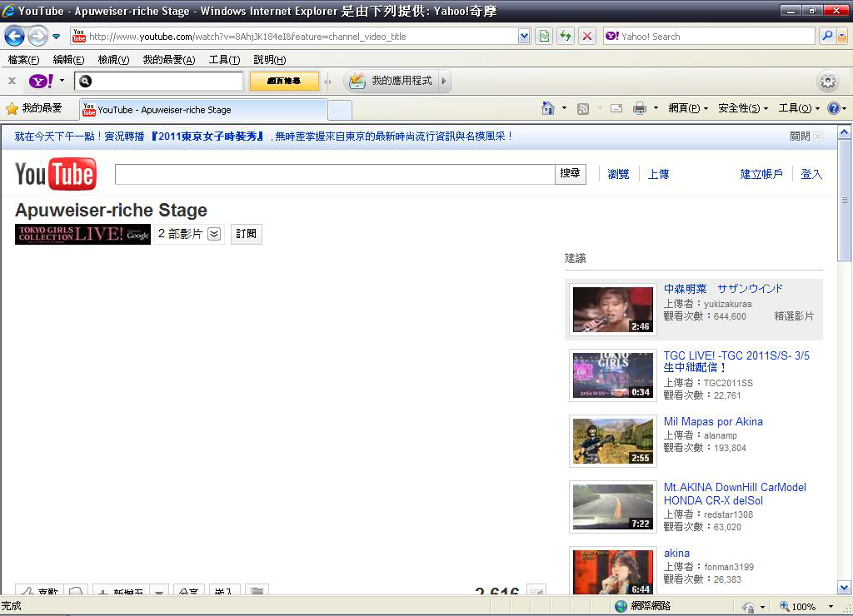Close the banner via 關閉 button
853x616 pixels.
806,137
